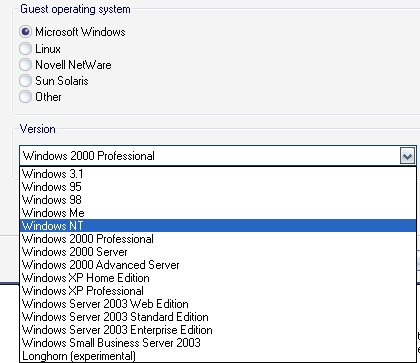
Task: Collapse the Version dropdown using its arrow
Action: click(x=407, y=156)
